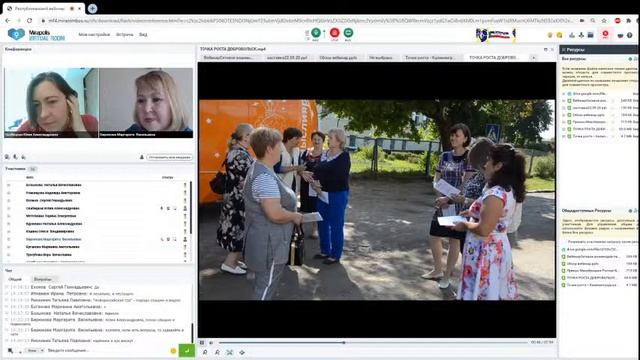The height and width of the screenshot is (360, 640).
Task: Click the yellow smiley status icon at top right
Action: pyautogui.click(x=560, y=36)
